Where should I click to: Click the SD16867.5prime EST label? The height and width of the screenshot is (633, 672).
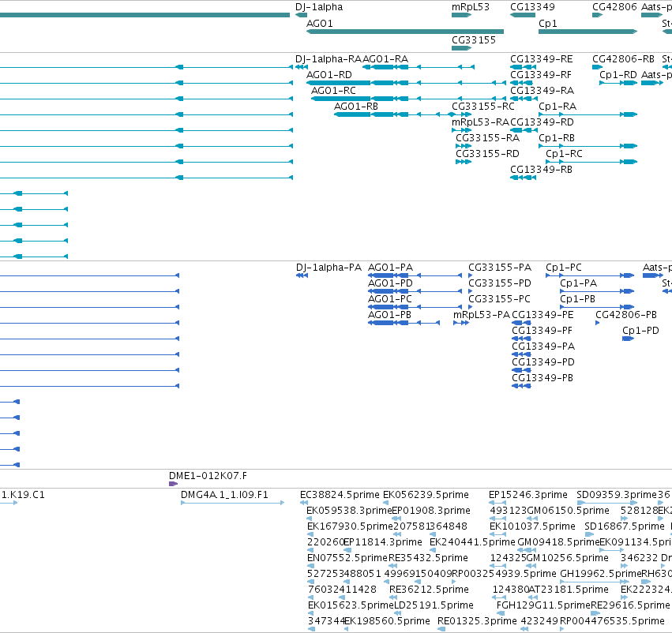[x=625, y=526]
